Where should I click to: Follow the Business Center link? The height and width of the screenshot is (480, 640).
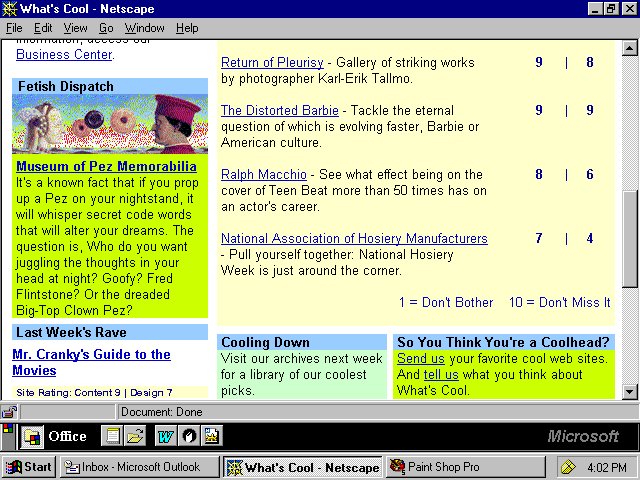pos(64,54)
